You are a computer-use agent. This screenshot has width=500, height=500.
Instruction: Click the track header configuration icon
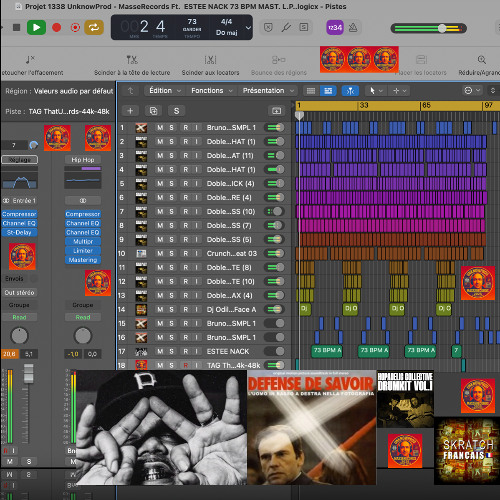tap(276, 111)
